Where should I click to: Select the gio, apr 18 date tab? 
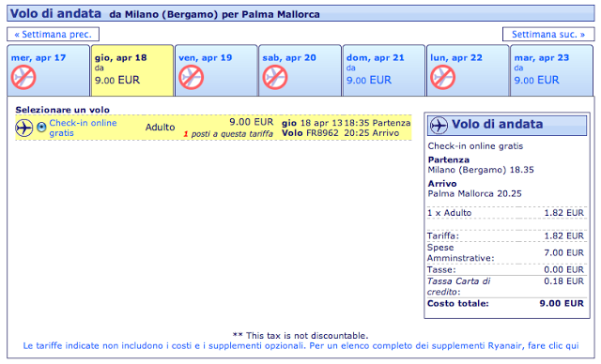[132, 70]
